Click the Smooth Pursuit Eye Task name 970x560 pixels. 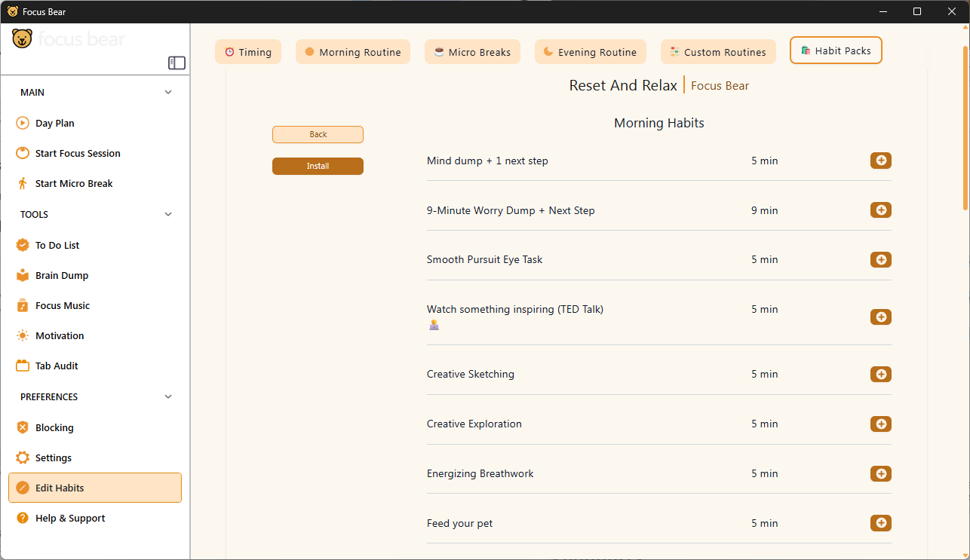(x=485, y=259)
